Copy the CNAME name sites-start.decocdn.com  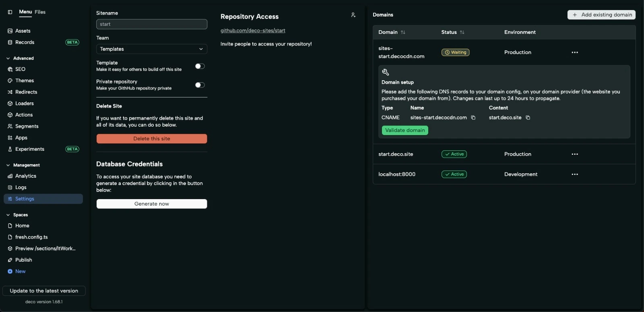(473, 118)
